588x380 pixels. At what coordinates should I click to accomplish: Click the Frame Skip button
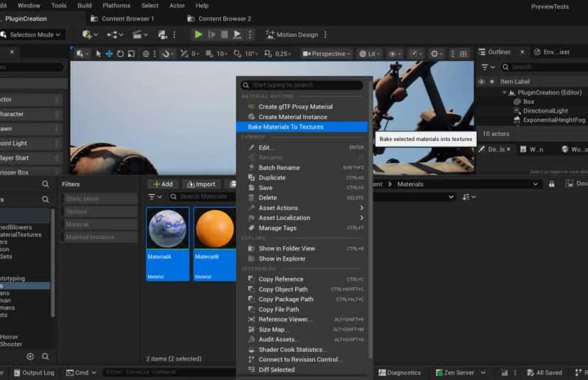(x=211, y=35)
